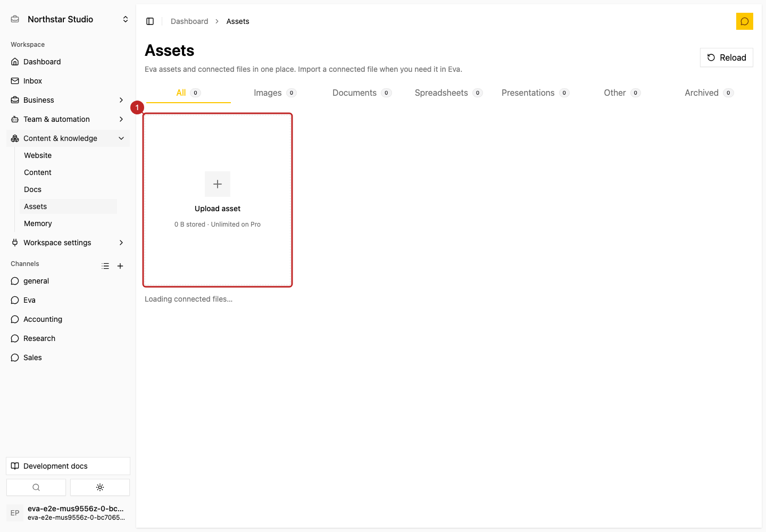Click "0 B stored · Unlimited on Pro" text
Screen dimensions: 766x532
(x=218, y=225)
